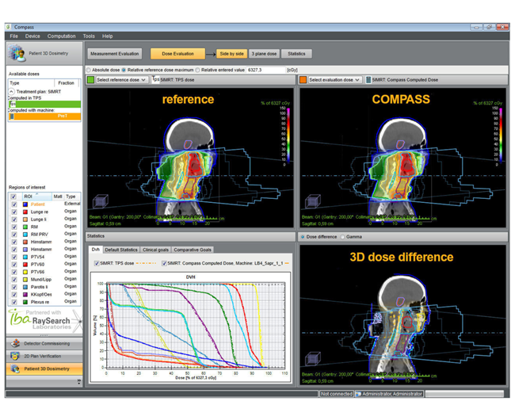
Task: Open the Device menu
Action: 32,36
